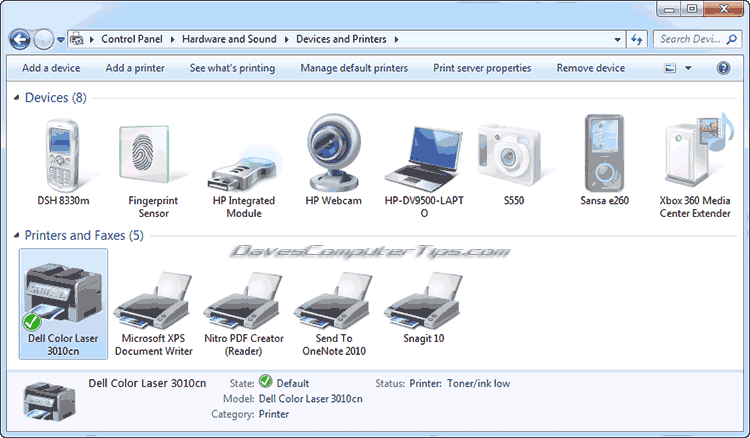
Task: Go back with the Back arrow button
Action: [x=20, y=39]
